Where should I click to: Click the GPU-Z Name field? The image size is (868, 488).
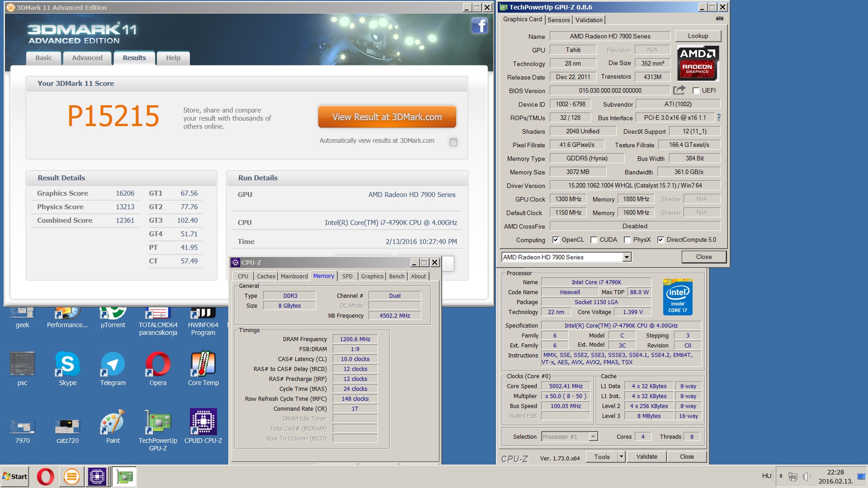(610, 36)
